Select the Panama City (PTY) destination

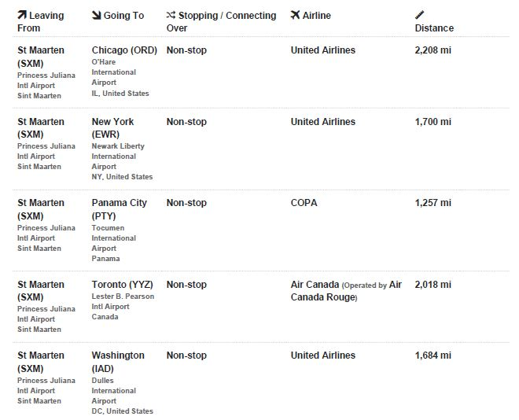point(119,208)
